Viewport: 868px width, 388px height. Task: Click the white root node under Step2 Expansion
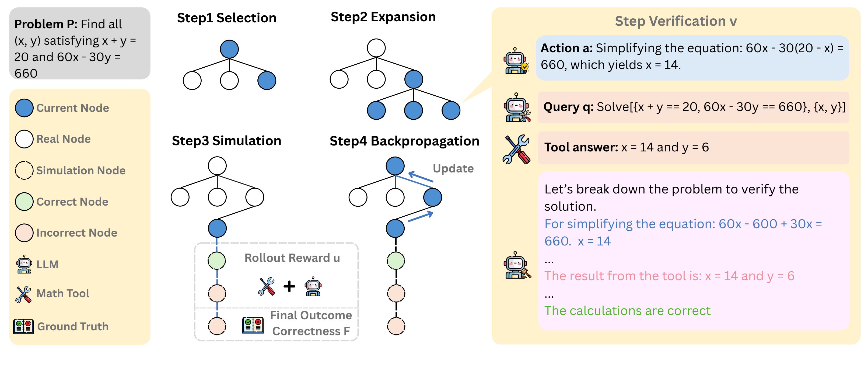point(376,48)
